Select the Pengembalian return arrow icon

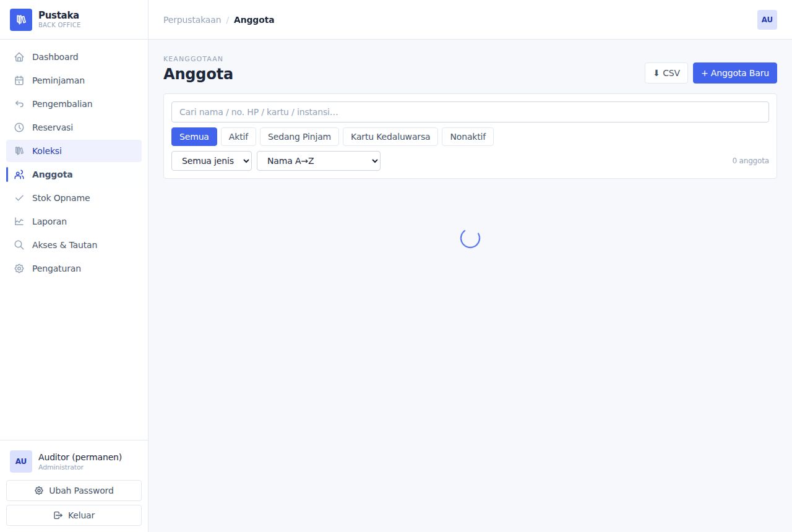(x=19, y=104)
